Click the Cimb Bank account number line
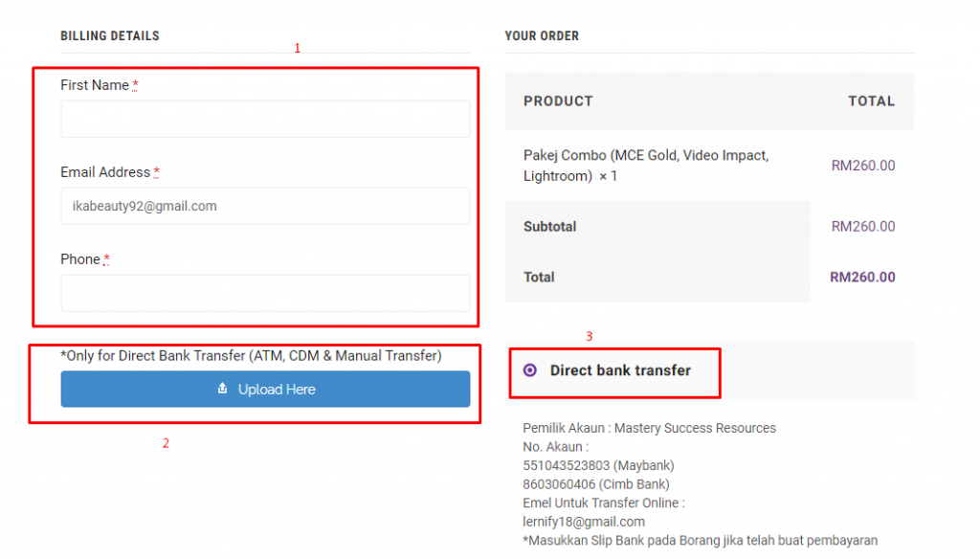 pyautogui.click(x=595, y=484)
